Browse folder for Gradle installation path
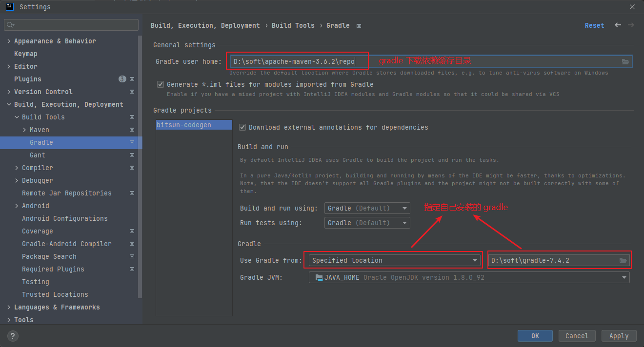The width and height of the screenshot is (644, 347). (623, 260)
